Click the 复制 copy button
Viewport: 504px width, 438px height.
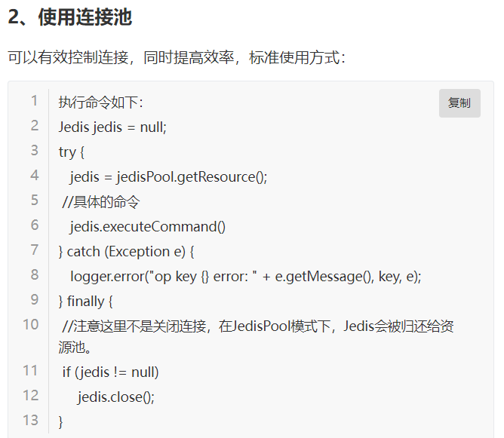click(x=459, y=103)
